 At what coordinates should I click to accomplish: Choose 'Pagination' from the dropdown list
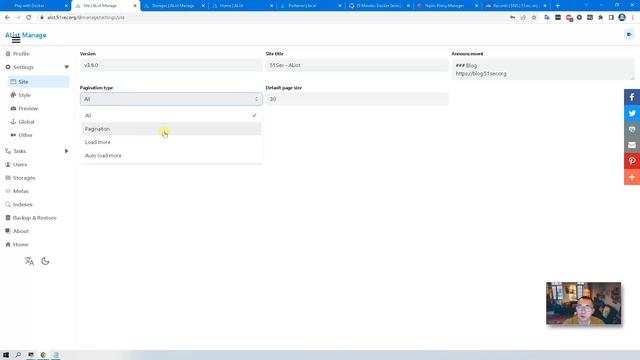(171, 129)
